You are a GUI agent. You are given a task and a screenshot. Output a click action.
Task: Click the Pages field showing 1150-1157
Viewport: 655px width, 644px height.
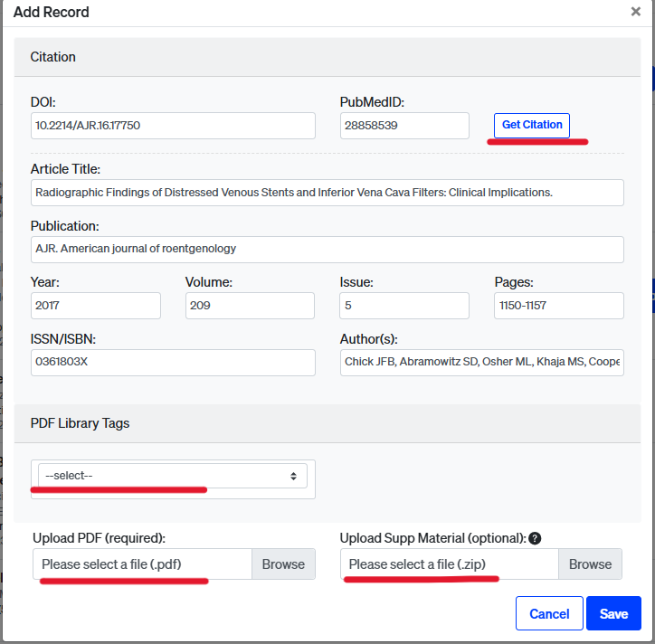click(x=558, y=306)
